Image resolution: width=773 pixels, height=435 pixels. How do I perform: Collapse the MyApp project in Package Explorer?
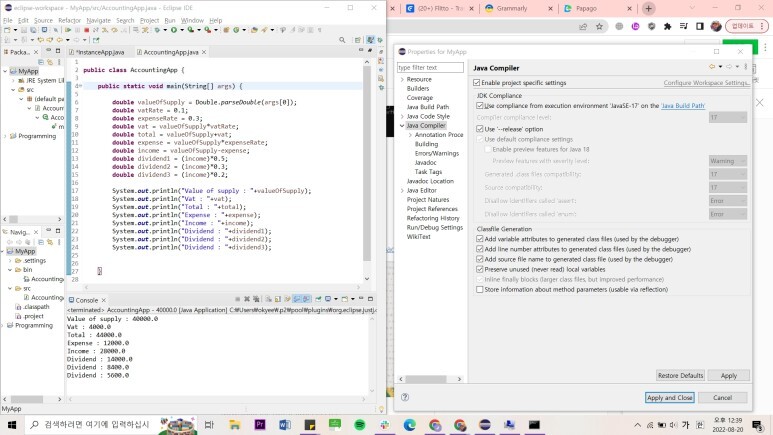[x=5, y=71]
